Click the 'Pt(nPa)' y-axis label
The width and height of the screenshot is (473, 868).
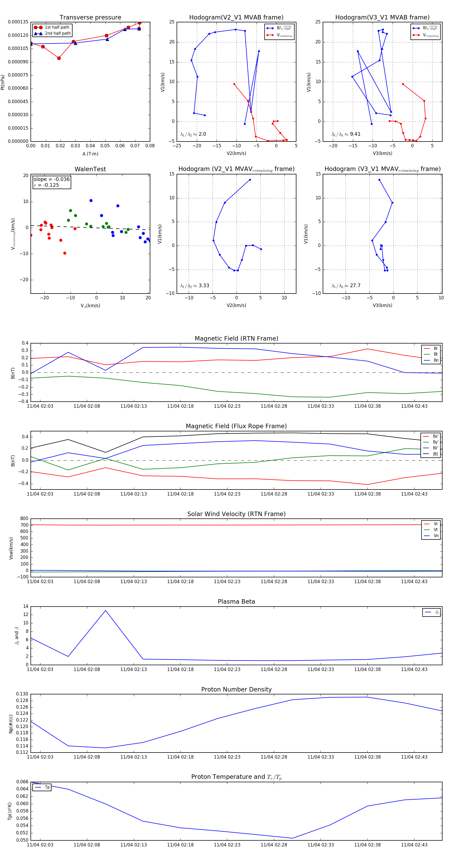coord(3,82)
